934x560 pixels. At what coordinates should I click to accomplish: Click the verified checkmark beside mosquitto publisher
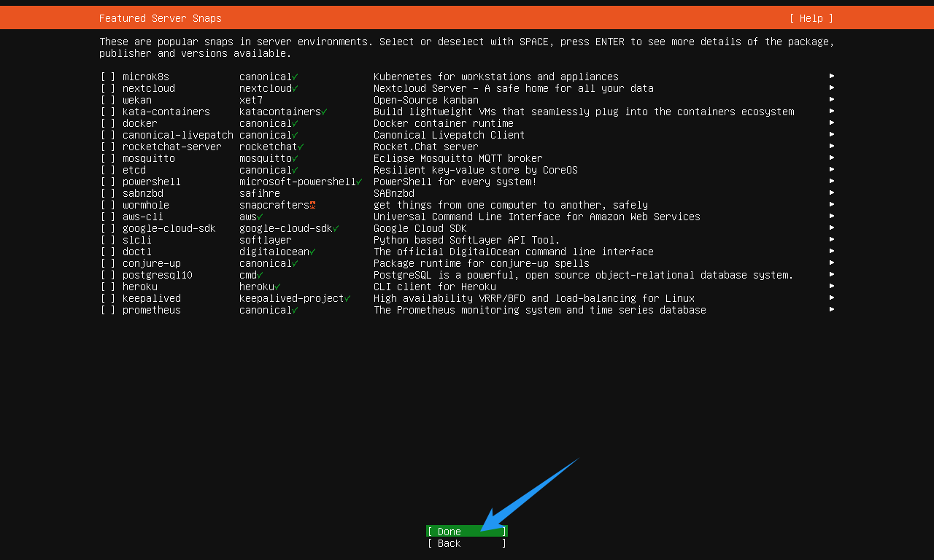coord(295,158)
